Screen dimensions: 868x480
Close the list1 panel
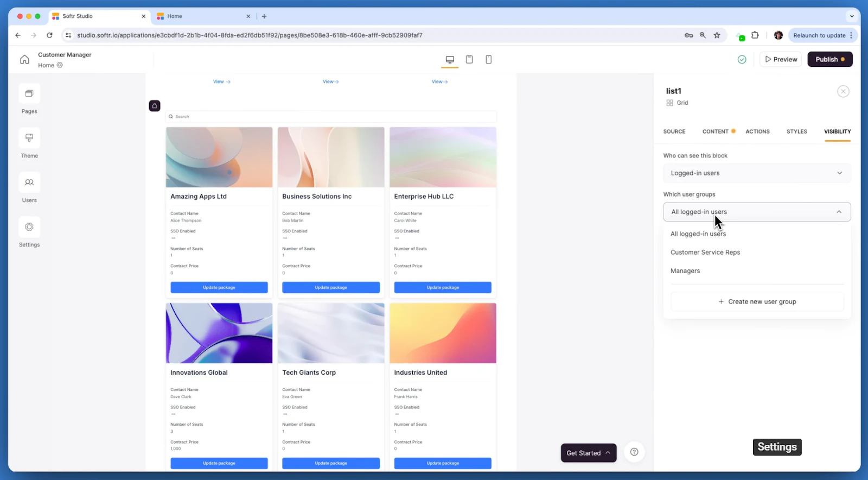coord(843,92)
